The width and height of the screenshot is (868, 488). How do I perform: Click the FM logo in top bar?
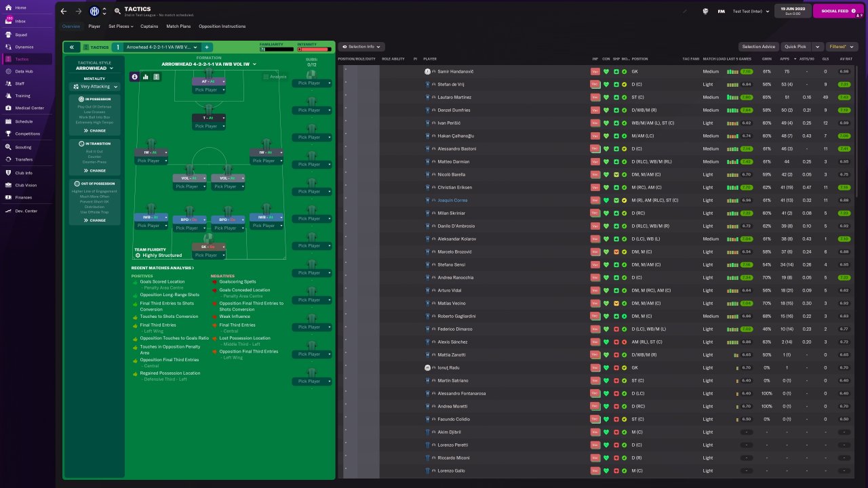pos(722,11)
